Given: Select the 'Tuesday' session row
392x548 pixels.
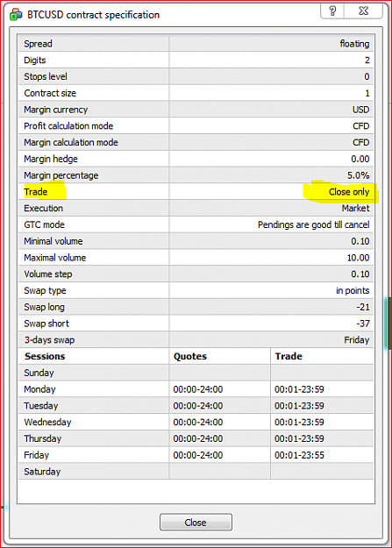Looking at the screenshot, I should point(196,405).
